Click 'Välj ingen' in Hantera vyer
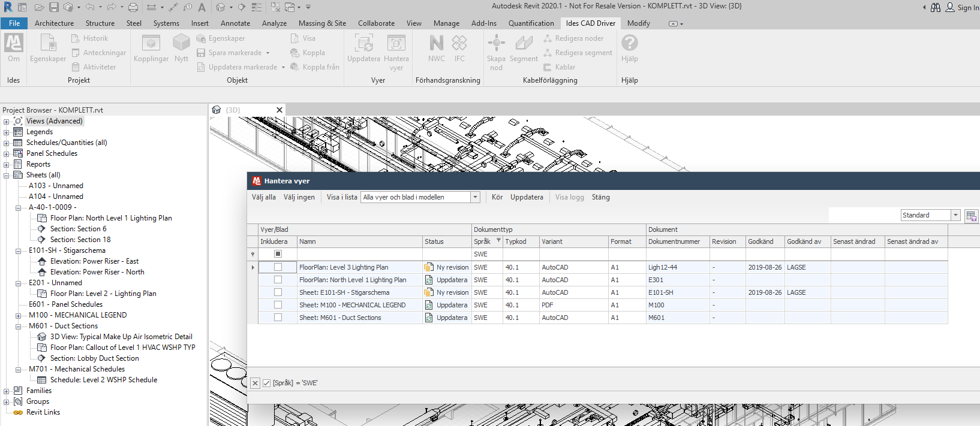Screen dimensions: 980x426 click(299, 197)
